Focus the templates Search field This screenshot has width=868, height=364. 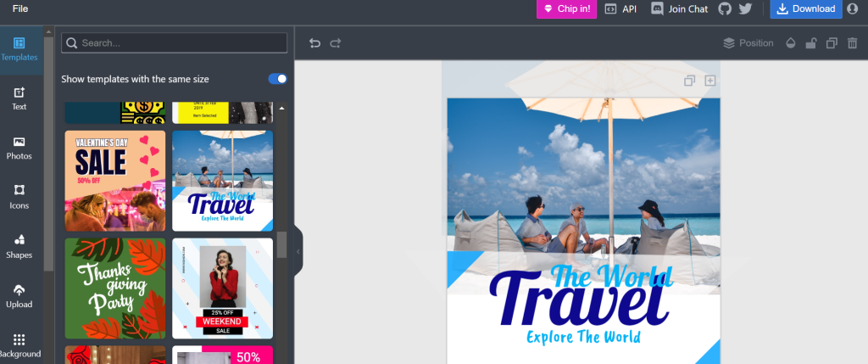pyautogui.click(x=175, y=42)
